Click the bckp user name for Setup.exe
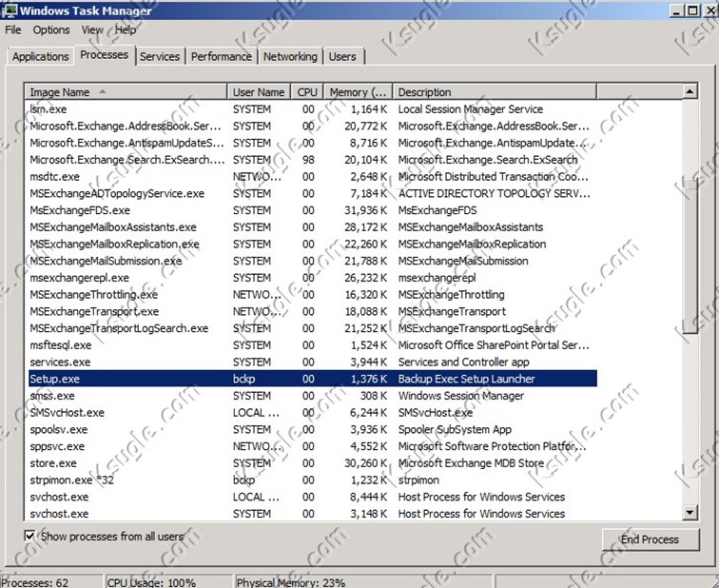This screenshot has width=719, height=588. (x=243, y=379)
